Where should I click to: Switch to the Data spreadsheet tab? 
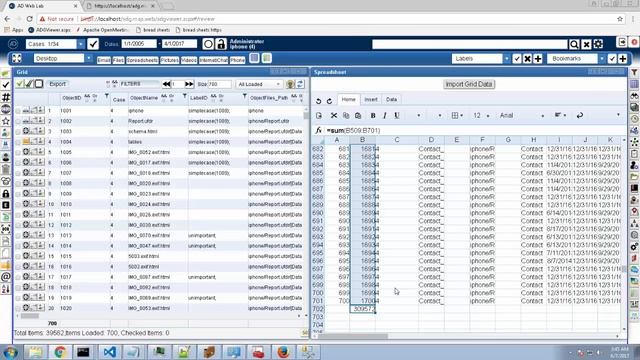click(x=391, y=99)
